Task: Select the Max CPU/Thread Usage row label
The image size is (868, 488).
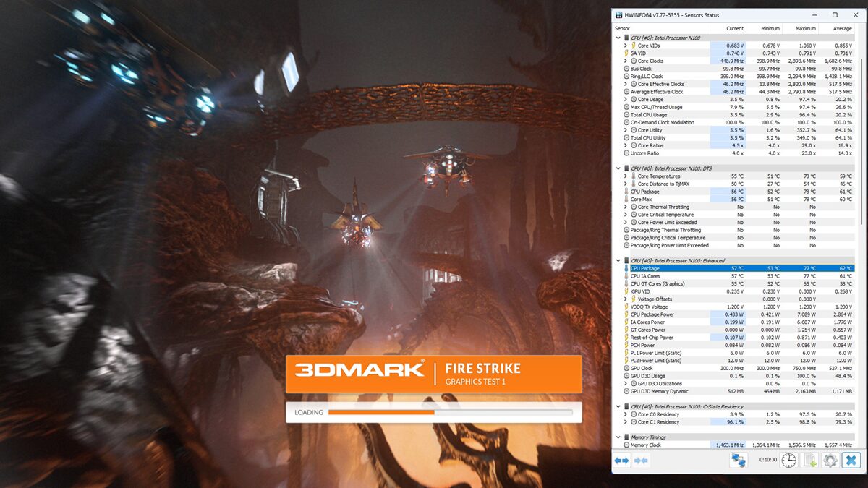Action: 656,107
